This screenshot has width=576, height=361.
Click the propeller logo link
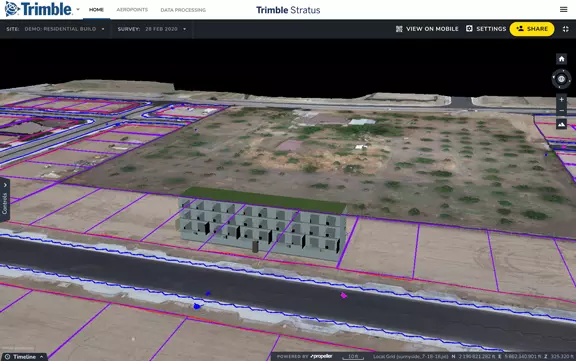[321, 356]
